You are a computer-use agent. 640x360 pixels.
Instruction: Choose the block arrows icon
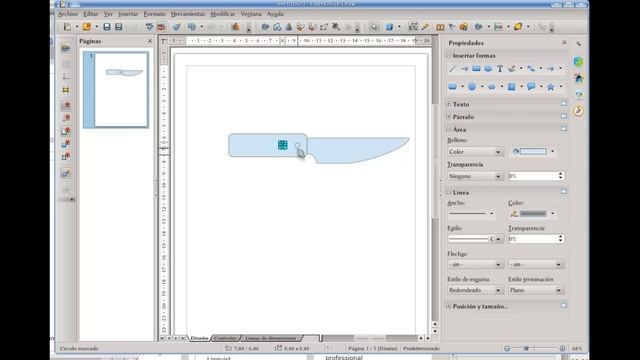(x=492, y=87)
